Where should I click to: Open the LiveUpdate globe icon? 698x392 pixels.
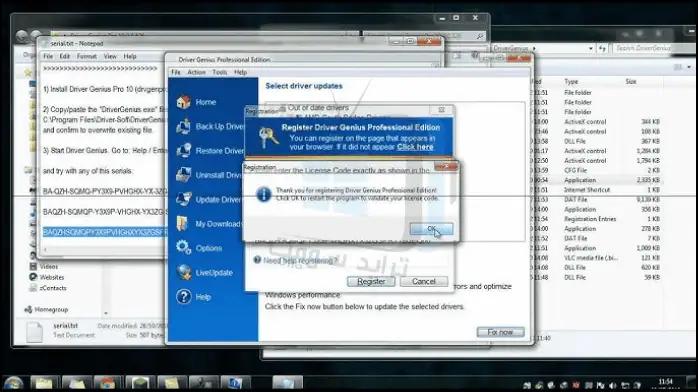tap(183, 272)
